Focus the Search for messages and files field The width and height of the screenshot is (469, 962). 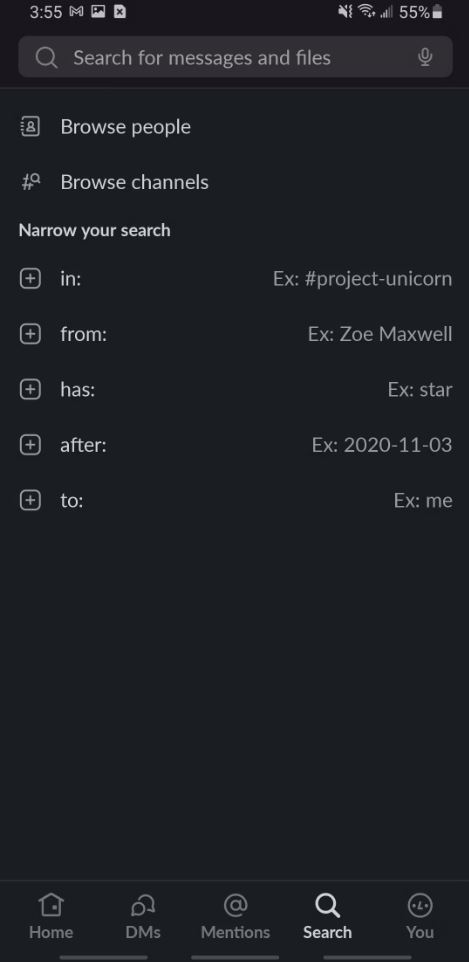[x=236, y=57]
